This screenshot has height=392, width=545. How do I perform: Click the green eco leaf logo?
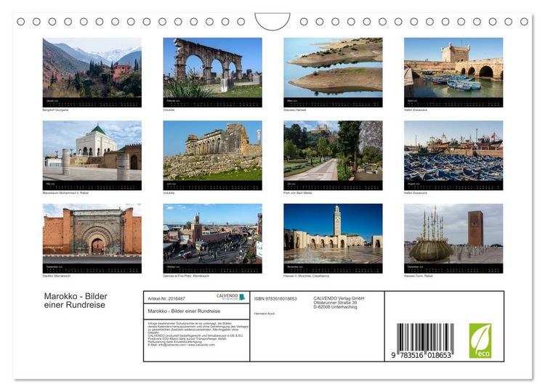pyautogui.click(x=480, y=340)
